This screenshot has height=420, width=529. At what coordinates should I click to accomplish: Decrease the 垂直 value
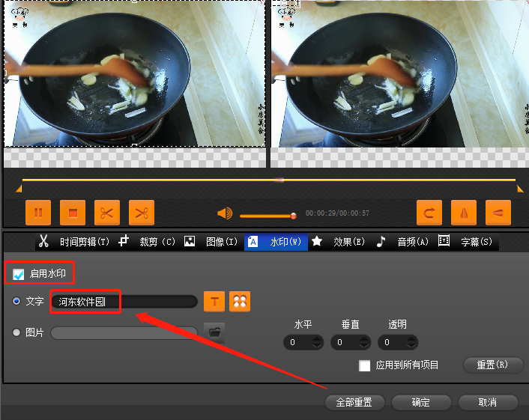pos(364,345)
